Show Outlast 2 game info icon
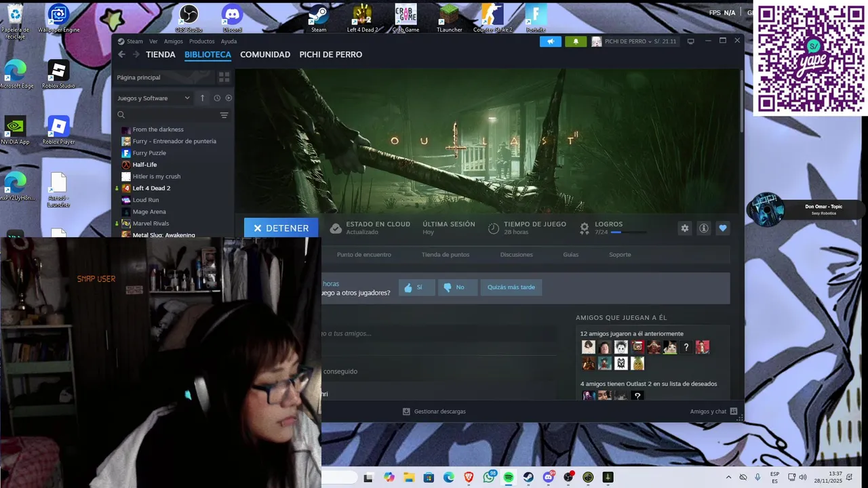 pyautogui.click(x=704, y=228)
